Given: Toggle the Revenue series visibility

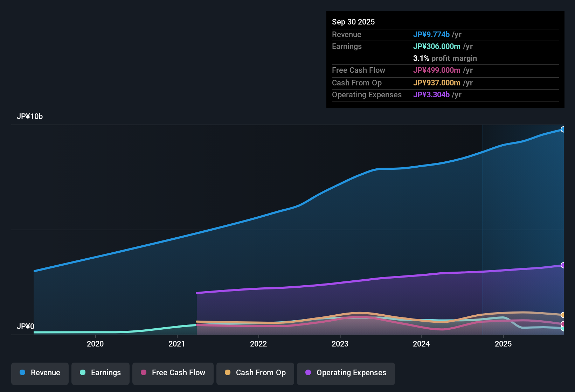Looking at the screenshot, I should (x=40, y=373).
